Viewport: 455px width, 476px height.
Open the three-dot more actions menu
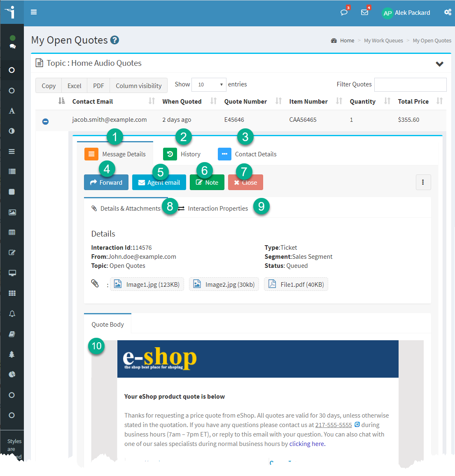pyautogui.click(x=423, y=182)
